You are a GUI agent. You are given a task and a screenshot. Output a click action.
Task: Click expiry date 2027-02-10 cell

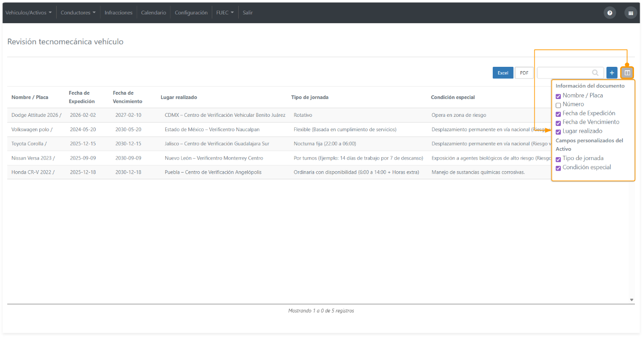pos(128,115)
